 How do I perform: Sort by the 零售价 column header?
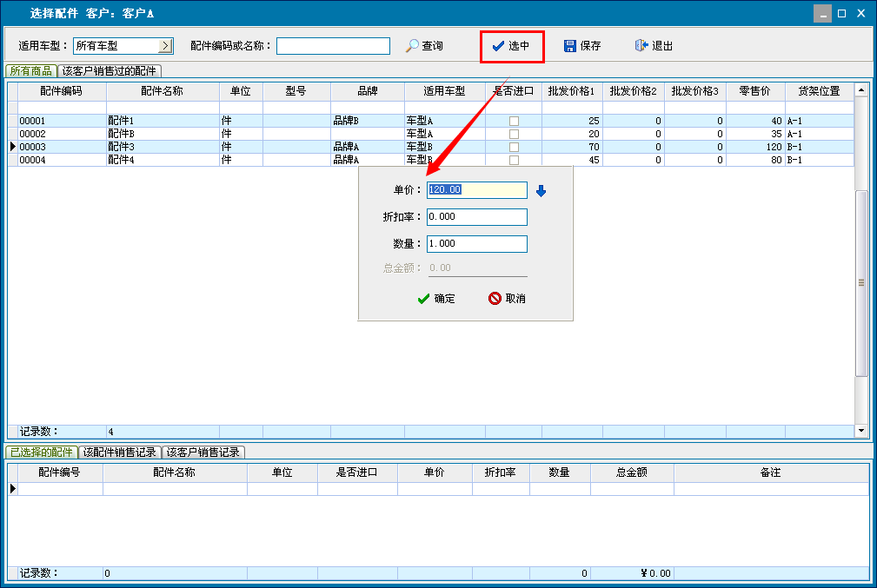tap(754, 91)
